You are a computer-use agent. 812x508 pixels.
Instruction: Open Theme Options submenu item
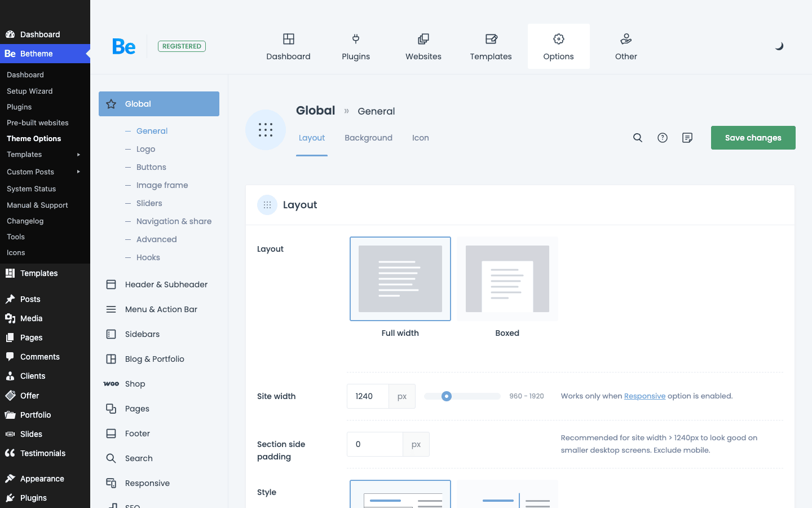pyautogui.click(x=34, y=138)
